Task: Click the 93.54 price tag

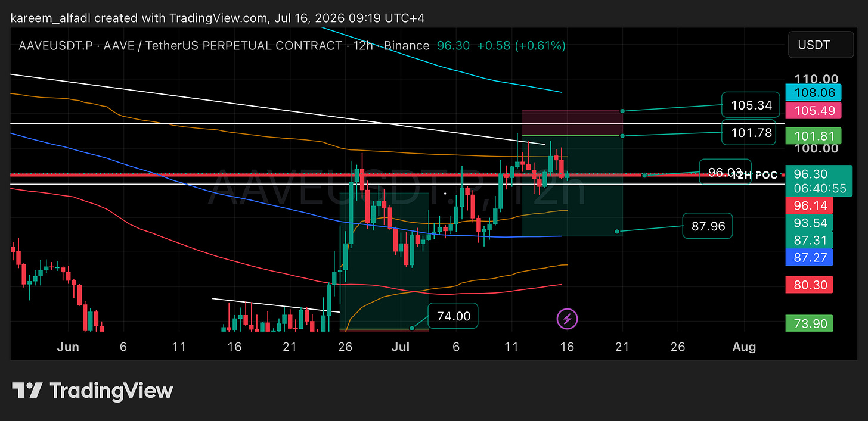Action: [x=810, y=223]
